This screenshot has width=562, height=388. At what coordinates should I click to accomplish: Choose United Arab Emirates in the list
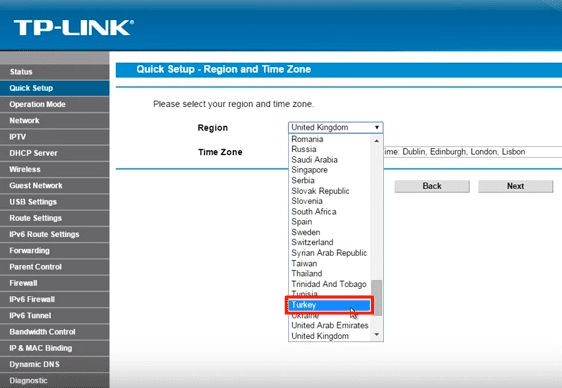point(330,325)
